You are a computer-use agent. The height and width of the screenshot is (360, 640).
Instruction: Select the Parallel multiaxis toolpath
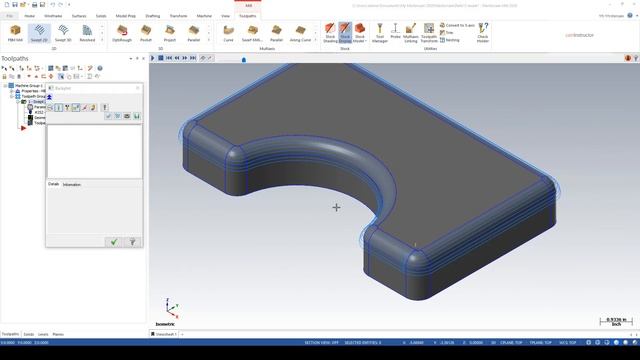[x=276, y=33]
